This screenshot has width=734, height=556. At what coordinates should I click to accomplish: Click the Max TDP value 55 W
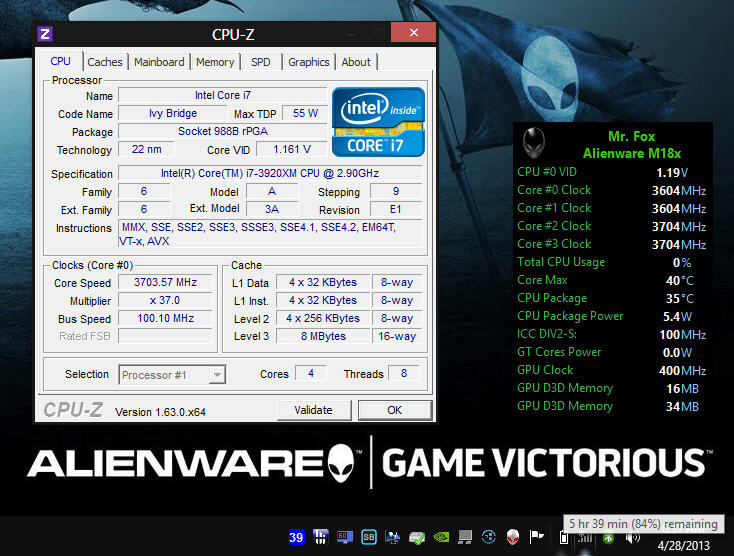(x=305, y=113)
